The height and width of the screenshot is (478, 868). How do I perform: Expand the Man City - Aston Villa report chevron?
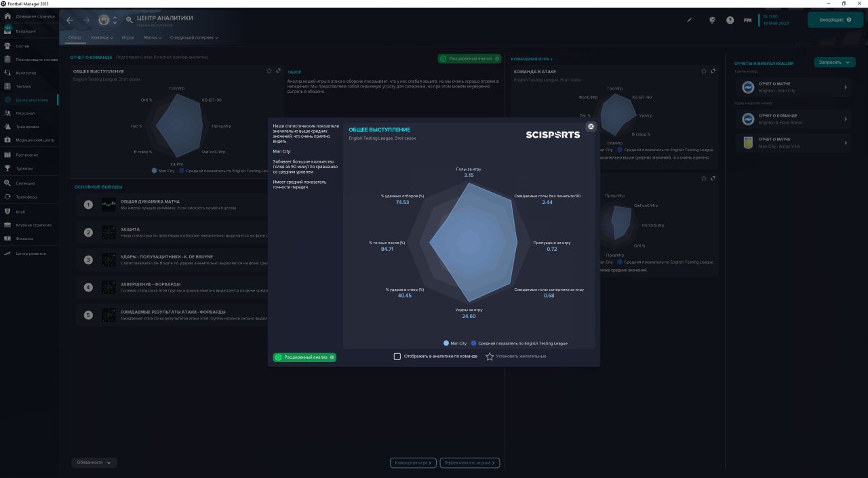[846, 142]
